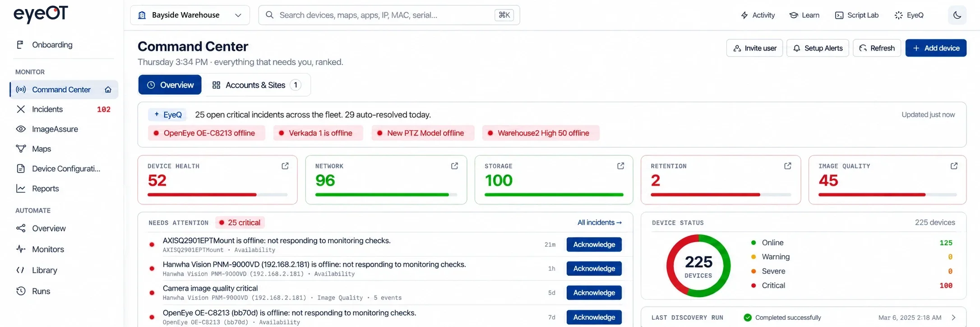Click the Device Health score progress bar
980x327 pixels.
217,195
